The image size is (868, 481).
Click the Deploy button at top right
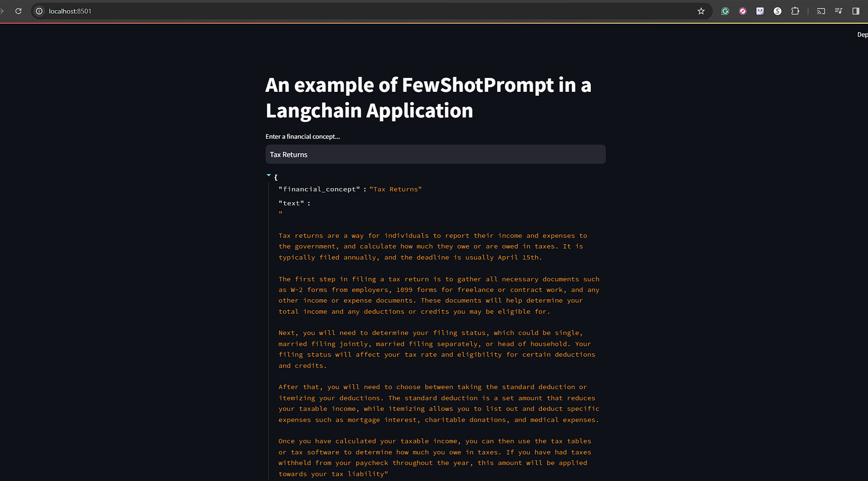click(862, 35)
